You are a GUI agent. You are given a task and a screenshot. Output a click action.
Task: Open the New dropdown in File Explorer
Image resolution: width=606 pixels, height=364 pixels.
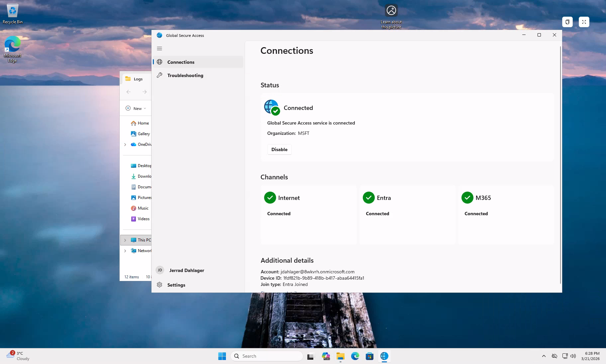tap(135, 108)
